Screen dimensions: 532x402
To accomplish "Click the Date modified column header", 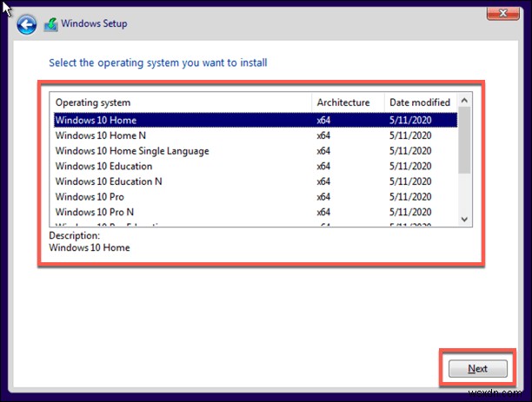I will pyautogui.click(x=421, y=102).
